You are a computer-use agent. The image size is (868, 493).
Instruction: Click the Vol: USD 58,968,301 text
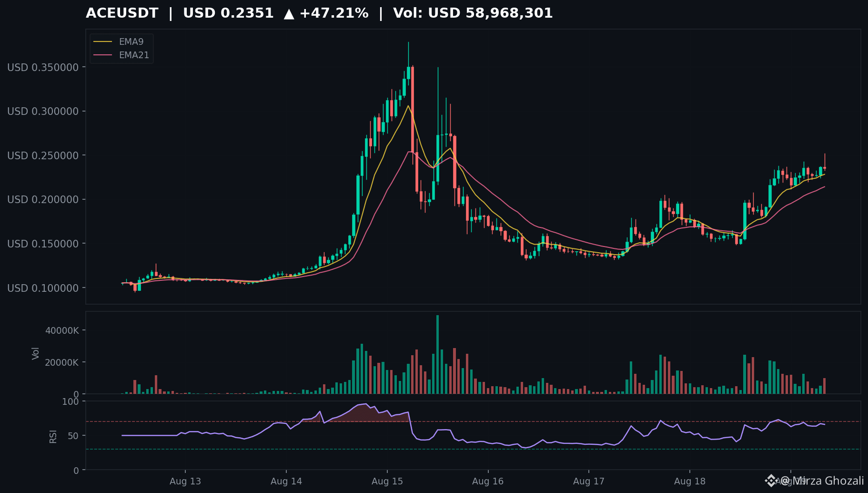[473, 13]
